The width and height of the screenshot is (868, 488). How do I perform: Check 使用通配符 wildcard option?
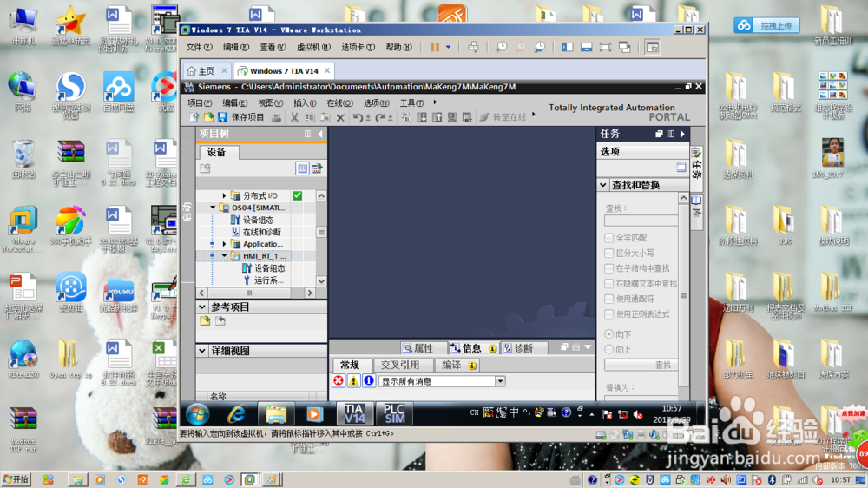point(609,299)
